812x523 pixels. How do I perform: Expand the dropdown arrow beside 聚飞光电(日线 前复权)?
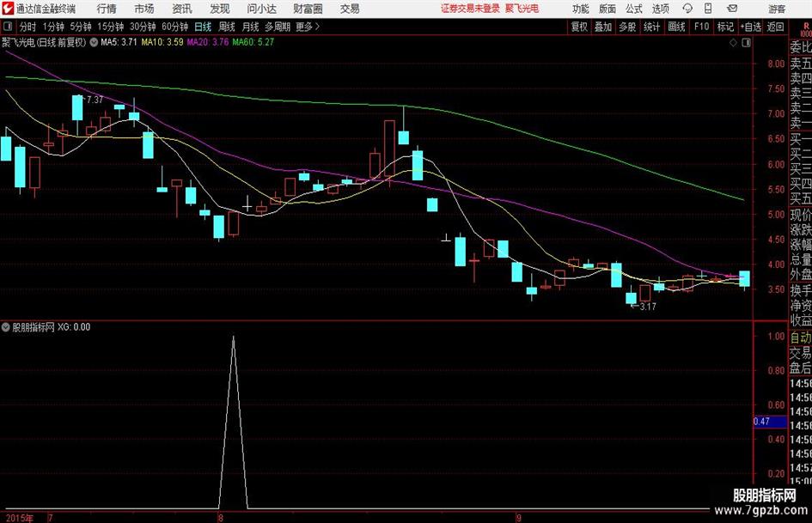pyautogui.click(x=94, y=42)
